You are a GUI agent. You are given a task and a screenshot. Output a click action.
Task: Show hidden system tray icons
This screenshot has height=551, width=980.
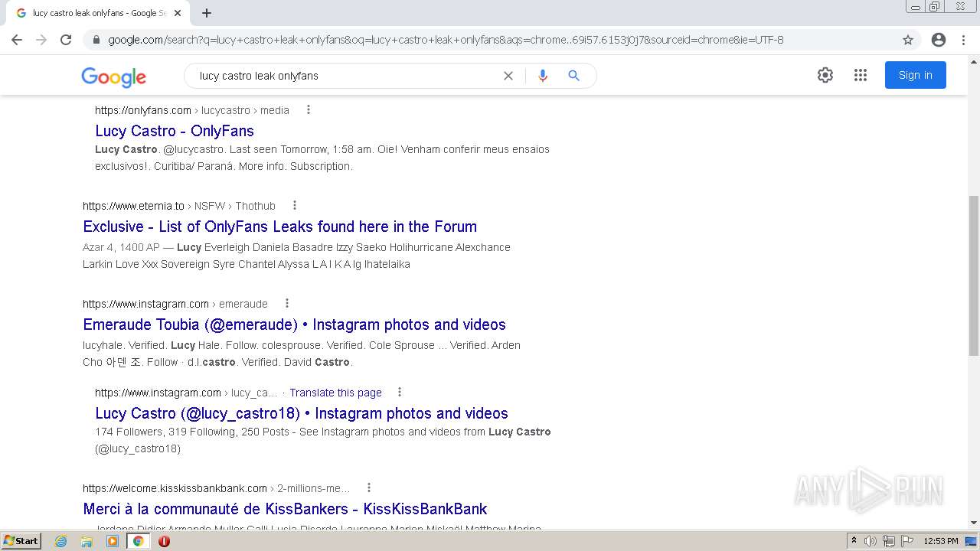coord(854,541)
